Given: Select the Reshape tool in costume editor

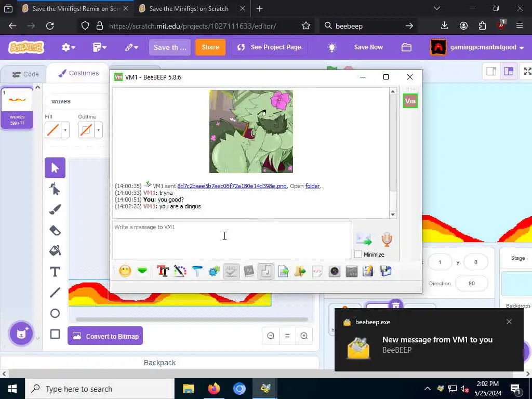Looking at the screenshot, I should [x=55, y=189].
